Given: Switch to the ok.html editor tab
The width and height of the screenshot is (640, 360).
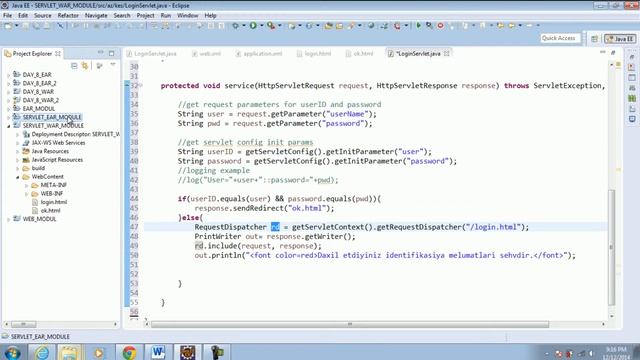Looking at the screenshot, I should click(359, 53).
